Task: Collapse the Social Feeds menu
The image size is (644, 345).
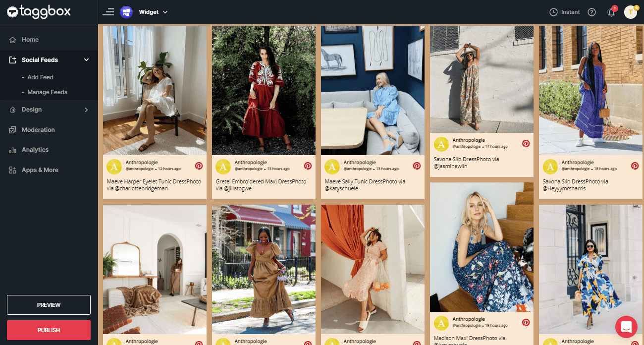Action: [x=86, y=60]
